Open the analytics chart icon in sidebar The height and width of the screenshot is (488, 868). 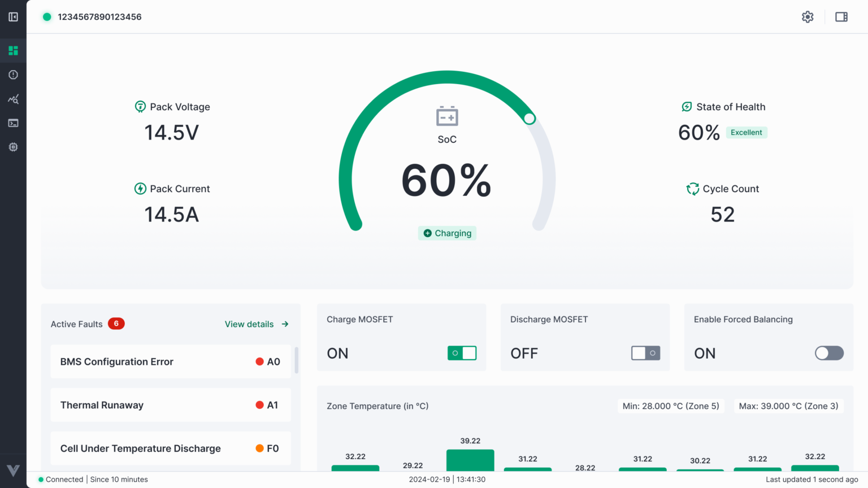pos(13,99)
